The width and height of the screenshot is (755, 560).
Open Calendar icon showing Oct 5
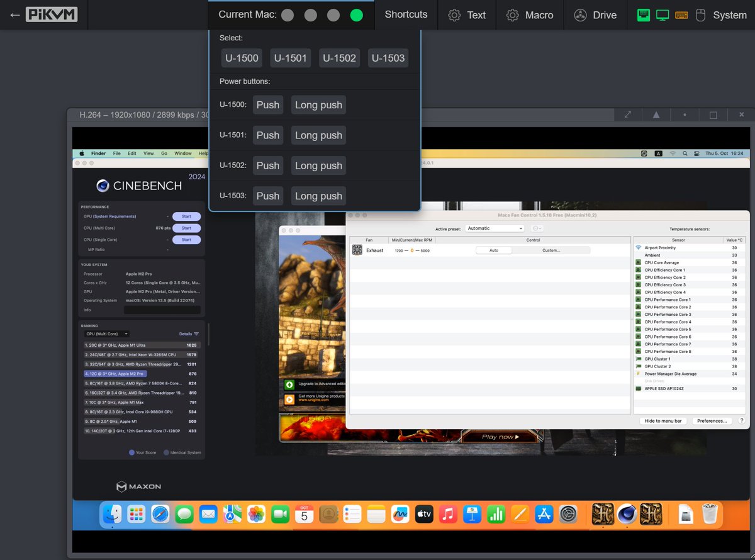(305, 514)
